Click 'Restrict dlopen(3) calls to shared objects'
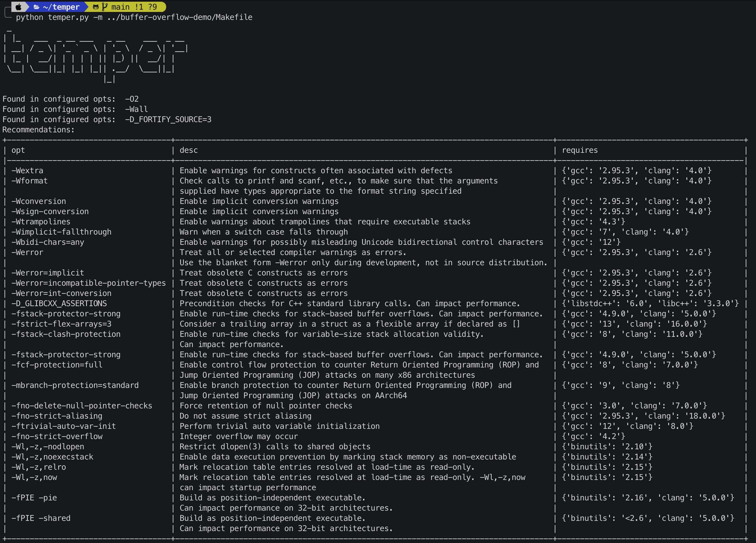The image size is (756, 543). click(275, 447)
